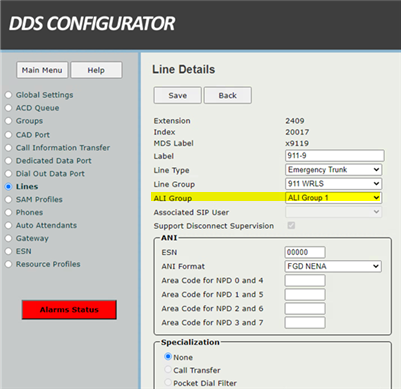Viewport: 401px width, 389px height.
Task: Click the Index value 20017
Action: [x=297, y=132]
